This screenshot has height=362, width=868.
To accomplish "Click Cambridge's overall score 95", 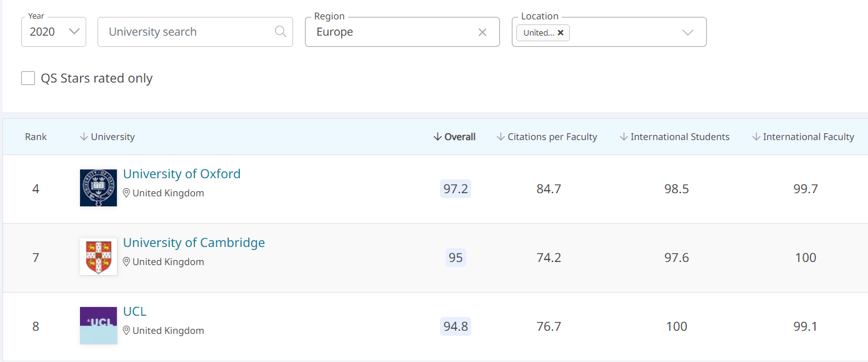I will 456,258.
